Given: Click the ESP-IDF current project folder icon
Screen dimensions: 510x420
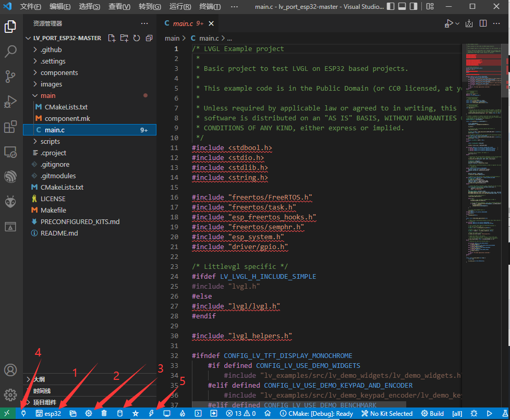Looking at the screenshot, I should coord(73,414).
